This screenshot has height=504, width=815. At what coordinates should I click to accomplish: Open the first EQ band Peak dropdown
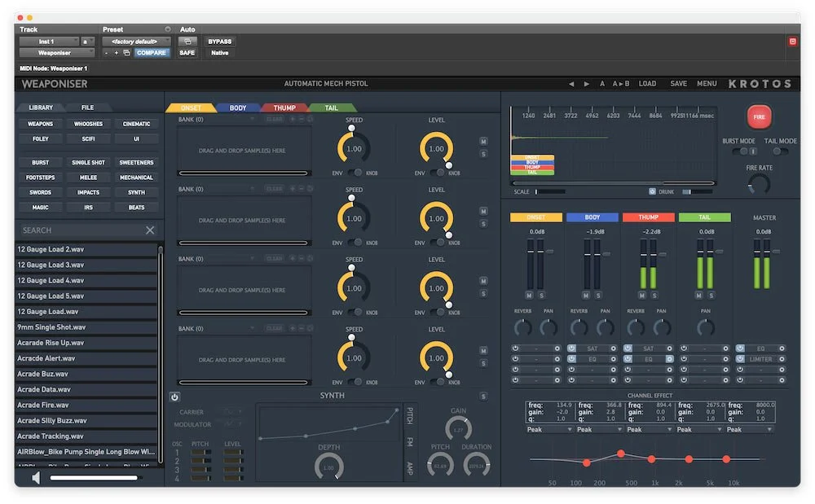click(x=548, y=430)
